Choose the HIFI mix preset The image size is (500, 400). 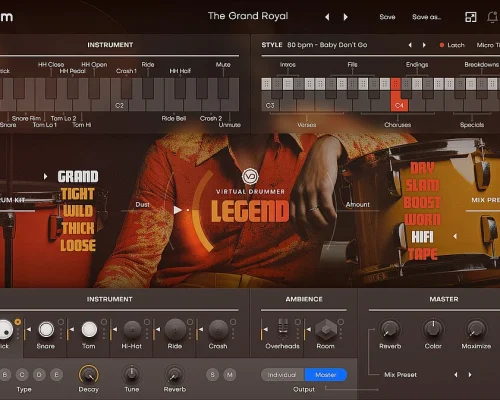point(422,237)
